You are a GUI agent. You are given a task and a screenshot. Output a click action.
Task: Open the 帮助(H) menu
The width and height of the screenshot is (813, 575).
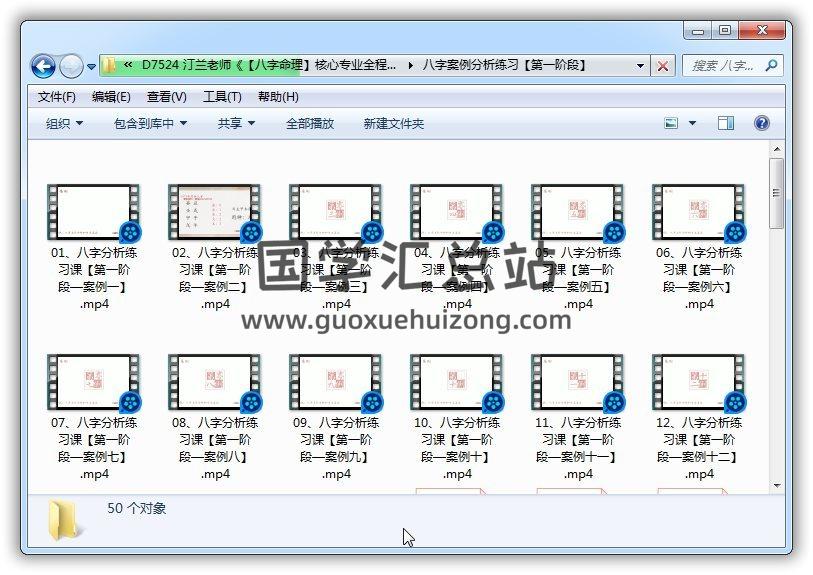[278, 97]
